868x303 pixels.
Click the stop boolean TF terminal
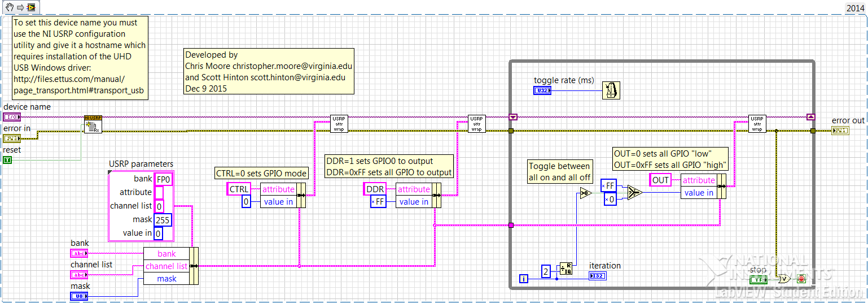tap(759, 280)
